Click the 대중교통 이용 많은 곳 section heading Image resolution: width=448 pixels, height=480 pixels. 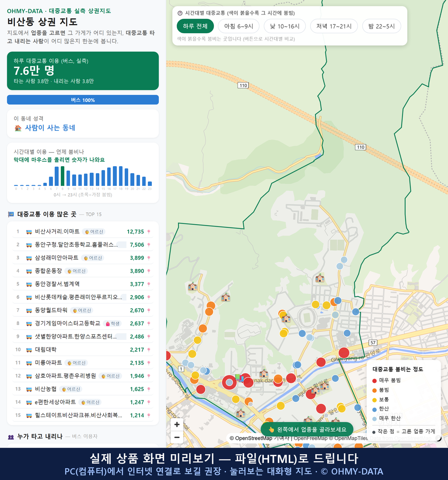46,214
